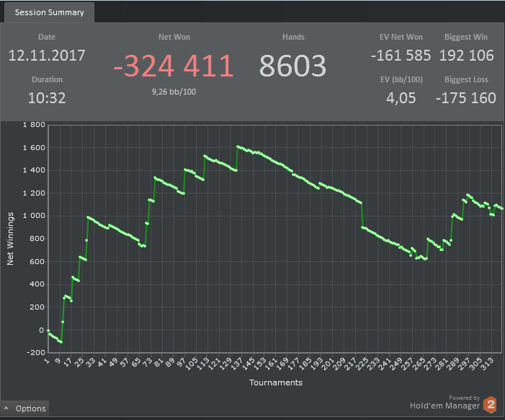Click the Date label
Screen dimensions: 505x420
tap(47, 37)
